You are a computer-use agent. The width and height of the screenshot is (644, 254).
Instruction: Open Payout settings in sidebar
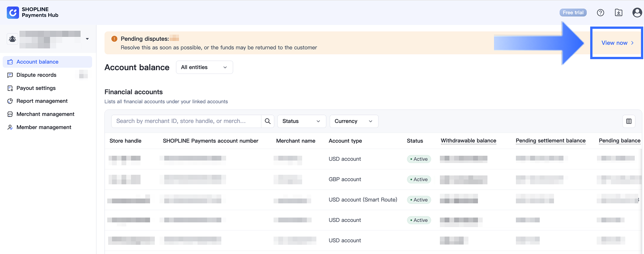pyautogui.click(x=47, y=88)
